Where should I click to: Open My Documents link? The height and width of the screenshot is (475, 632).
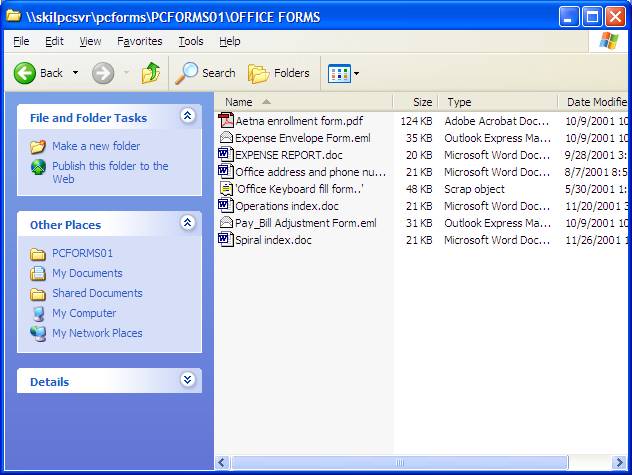click(87, 273)
